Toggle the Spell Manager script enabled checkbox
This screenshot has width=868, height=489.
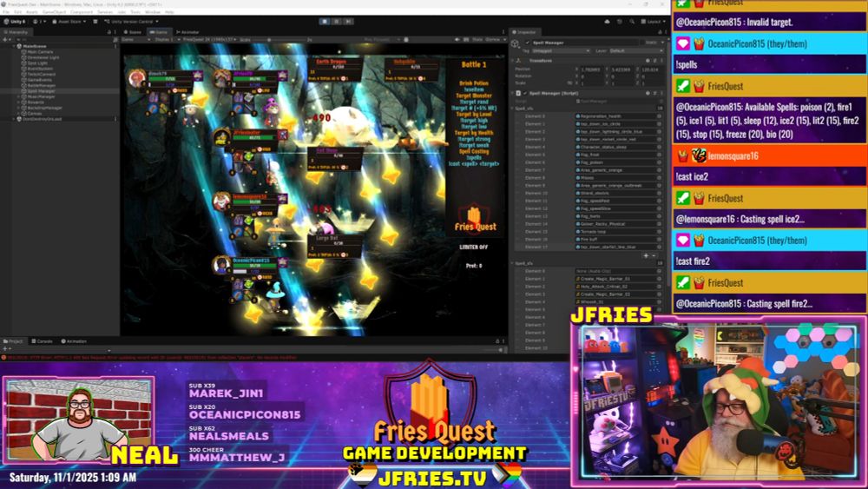click(525, 93)
